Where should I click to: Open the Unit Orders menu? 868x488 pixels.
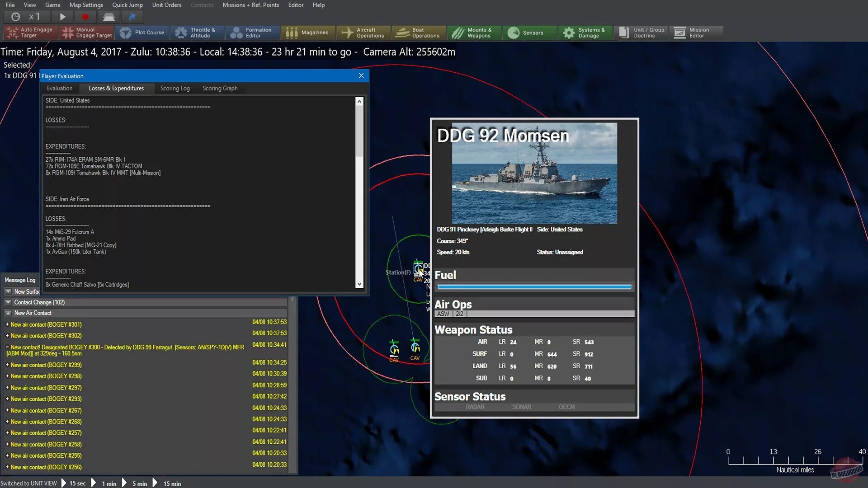[x=166, y=5]
